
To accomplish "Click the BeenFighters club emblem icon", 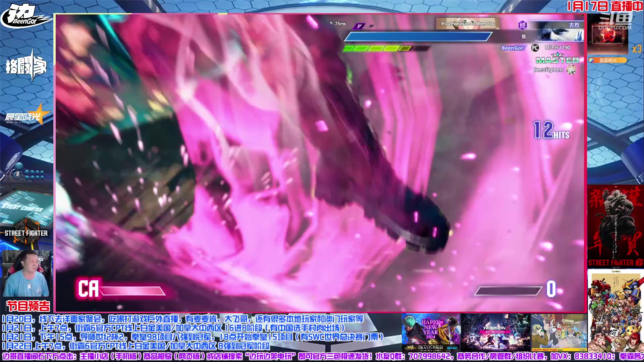I will click(x=572, y=70).
